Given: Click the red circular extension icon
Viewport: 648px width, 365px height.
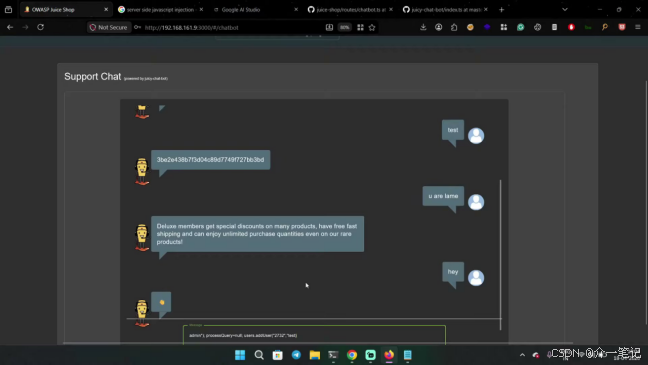Looking at the screenshot, I should (x=572, y=27).
